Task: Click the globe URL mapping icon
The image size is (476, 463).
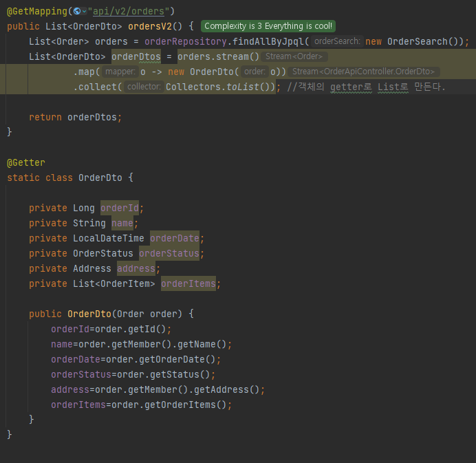Action: pyautogui.click(x=77, y=11)
